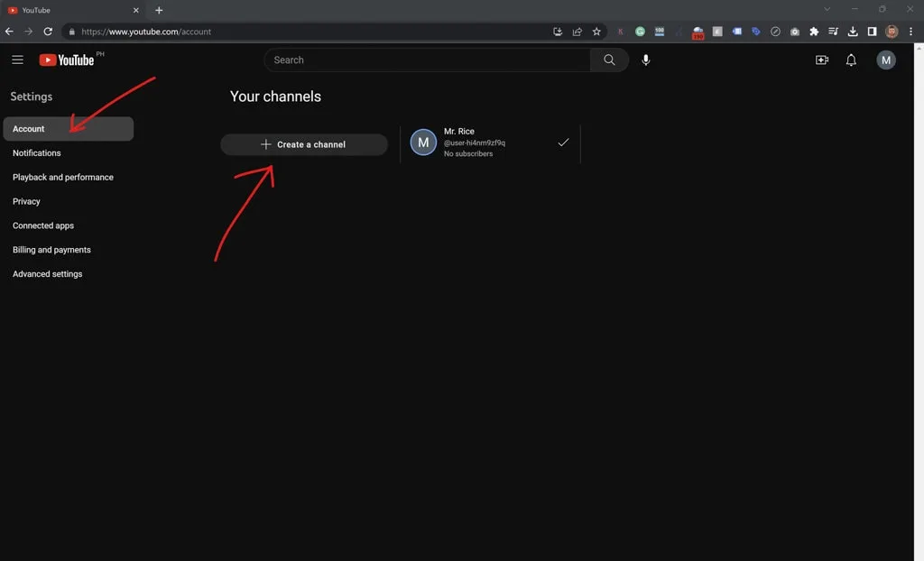The image size is (924, 561).
Task: Click the Create a channel button
Action: (304, 144)
